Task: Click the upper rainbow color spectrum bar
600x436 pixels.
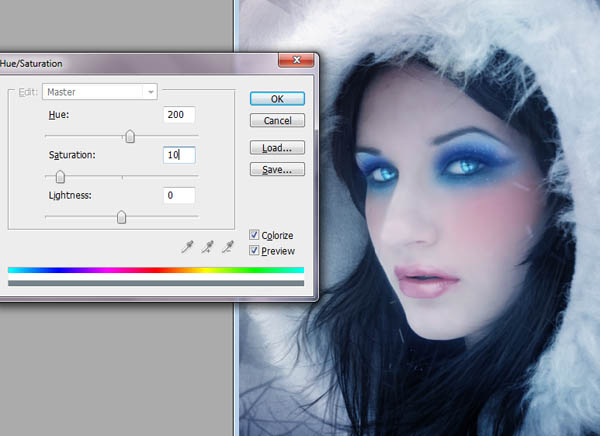Action: (x=155, y=270)
